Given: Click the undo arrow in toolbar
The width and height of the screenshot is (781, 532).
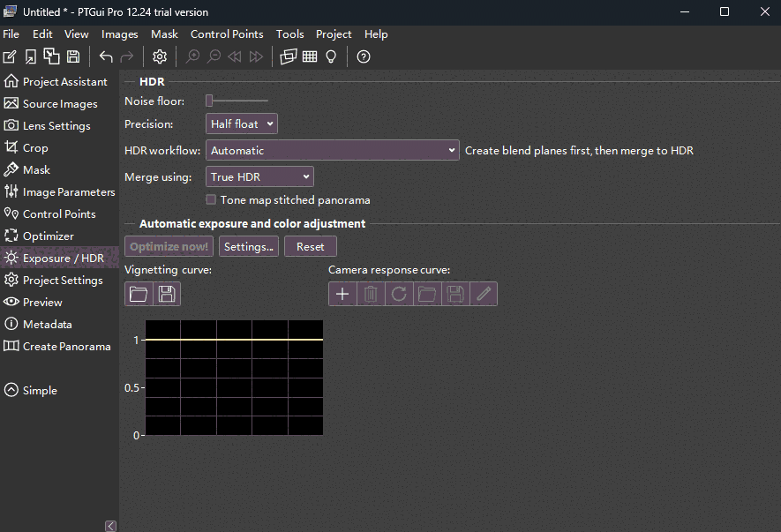Looking at the screenshot, I should pos(106,56).
